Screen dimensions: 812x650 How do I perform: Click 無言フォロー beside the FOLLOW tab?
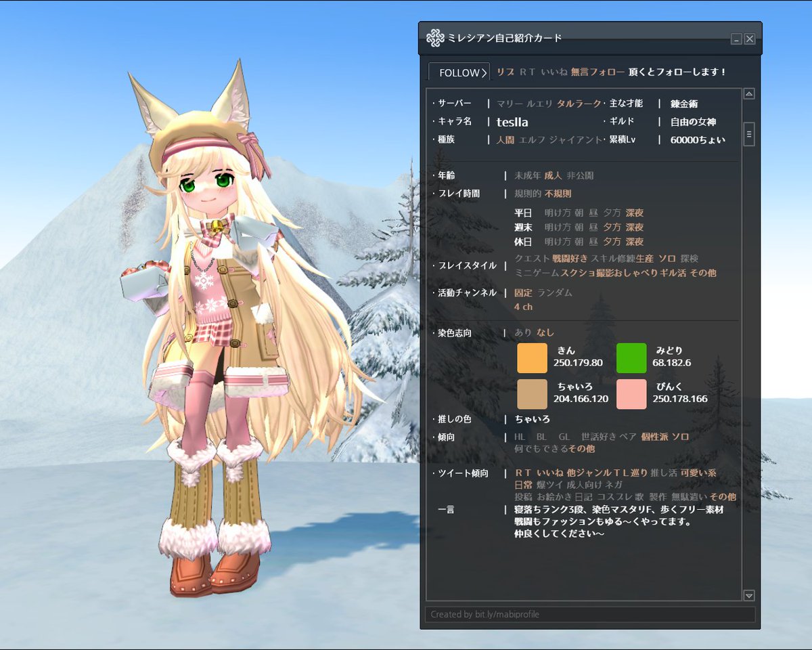point(597,72)
